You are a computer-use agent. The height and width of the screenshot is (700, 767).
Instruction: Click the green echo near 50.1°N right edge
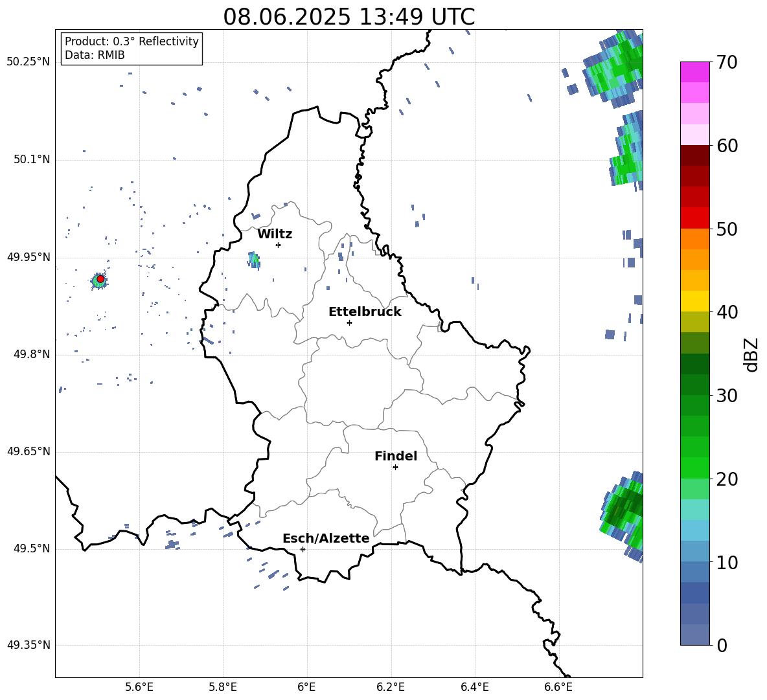[627, 150]
